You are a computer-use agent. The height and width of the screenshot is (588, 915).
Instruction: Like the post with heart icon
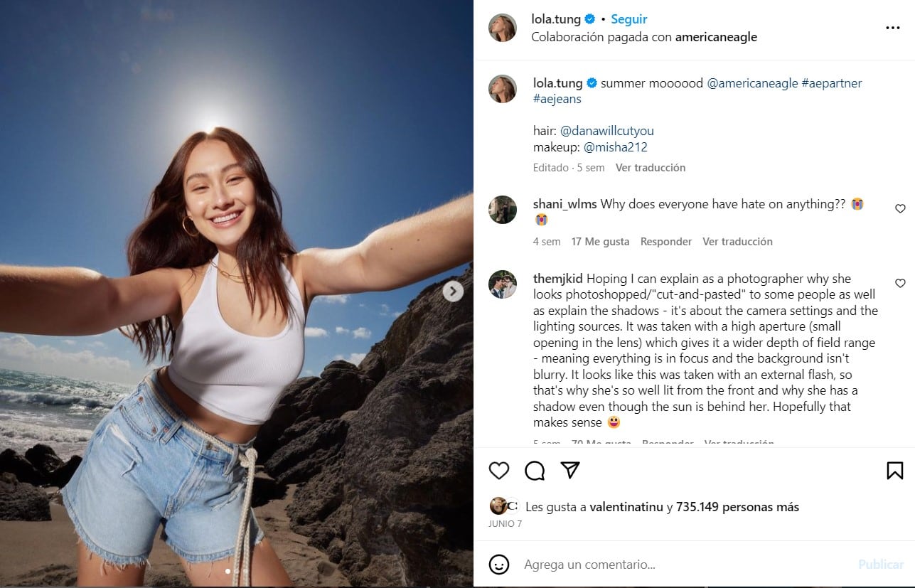[x=499, y=471]
